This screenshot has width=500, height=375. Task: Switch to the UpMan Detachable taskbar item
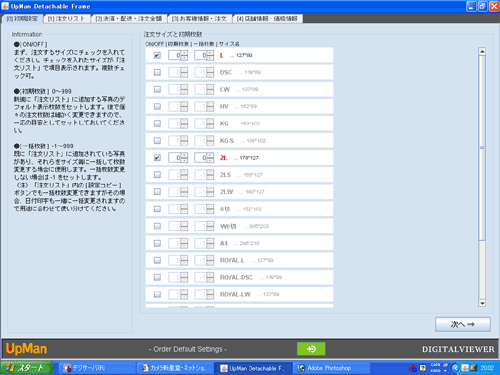[253, 368]
